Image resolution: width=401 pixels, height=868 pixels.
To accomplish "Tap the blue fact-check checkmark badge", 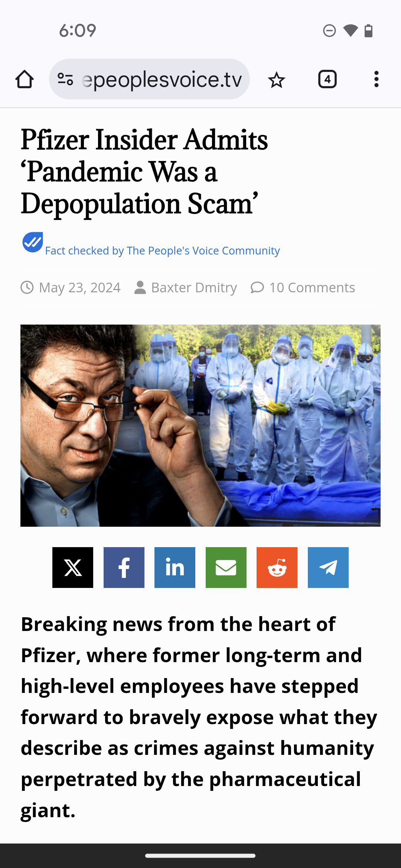I will (x=33, y=242).
